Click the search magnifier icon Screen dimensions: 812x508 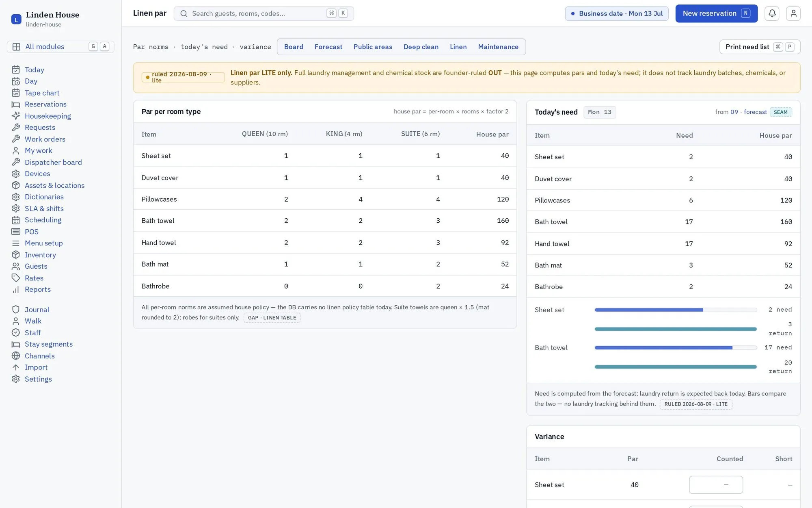[x=184, y=13]
